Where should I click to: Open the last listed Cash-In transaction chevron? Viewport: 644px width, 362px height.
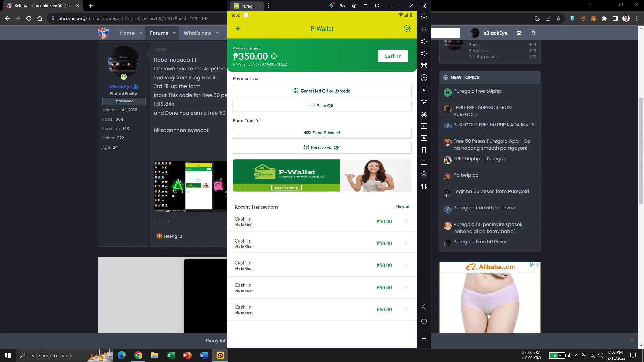[406, 309]
